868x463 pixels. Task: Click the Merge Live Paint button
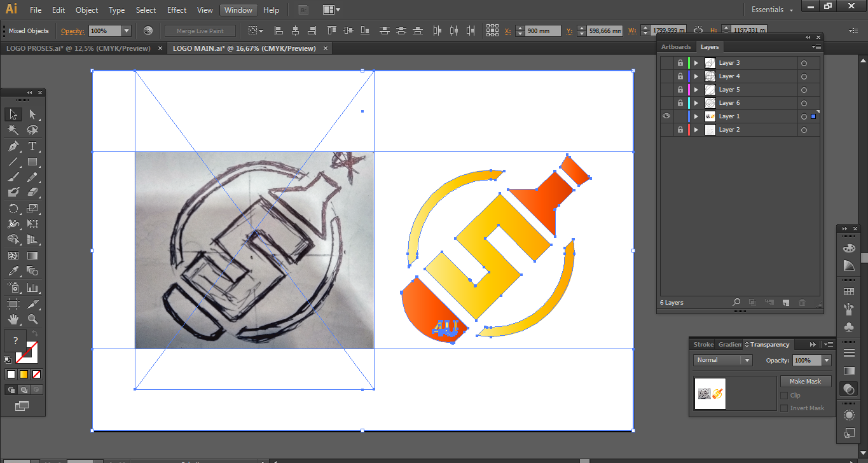200,31
